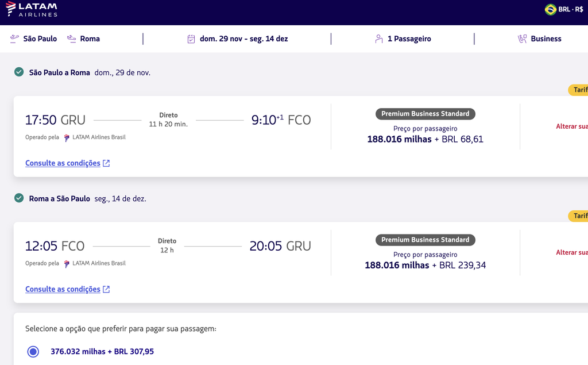Click external link icon on return conditions
This screenshot has width=588, height=365.
click(106, 289)
